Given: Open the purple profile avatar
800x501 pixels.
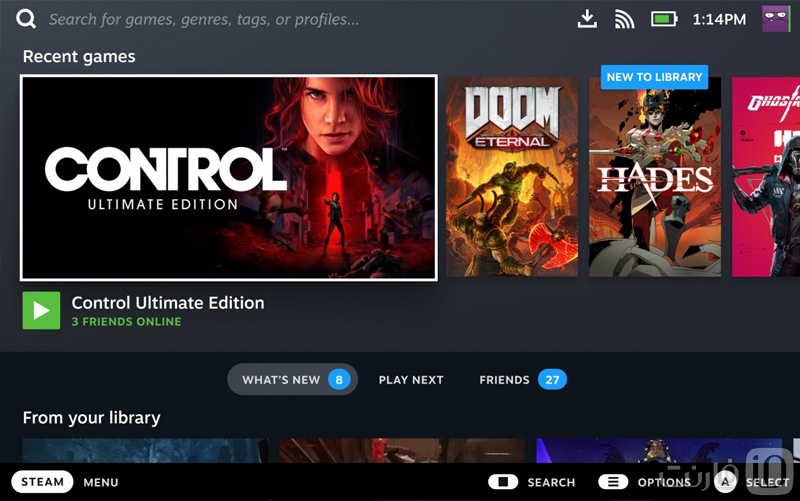Looking at the screenshot, I should 776,19.
